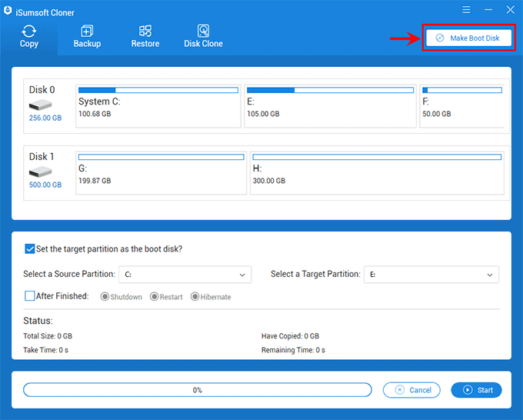Click the Start button
This screenshot has height=420, width=523.
click(476, 390)
